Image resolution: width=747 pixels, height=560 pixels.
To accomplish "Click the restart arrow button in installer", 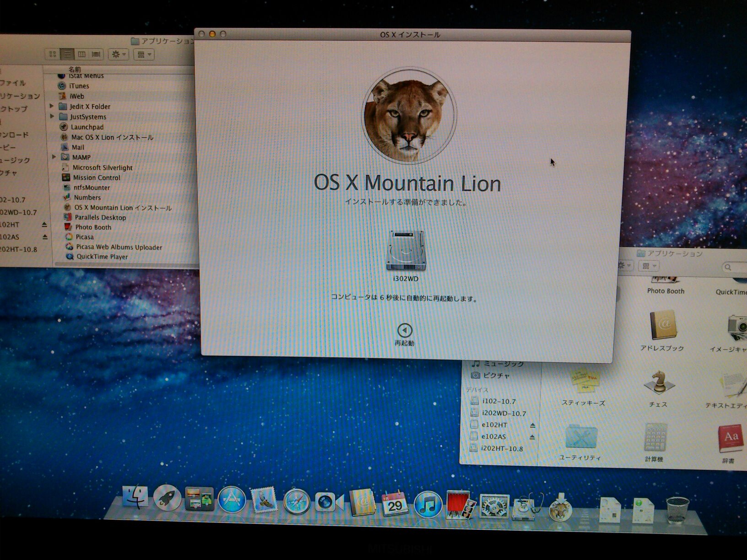I will pyautogui.click(x=405, y=330).
